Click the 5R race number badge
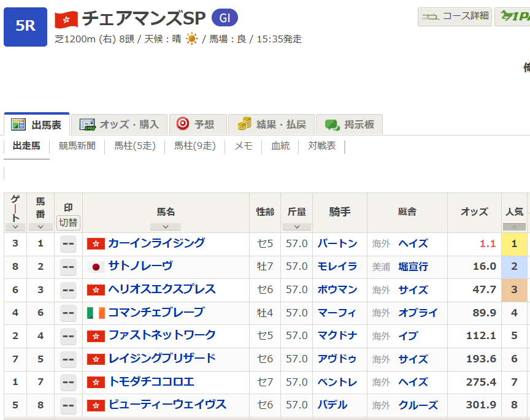This screenshot has height=420, width=530. pos(25,27)
